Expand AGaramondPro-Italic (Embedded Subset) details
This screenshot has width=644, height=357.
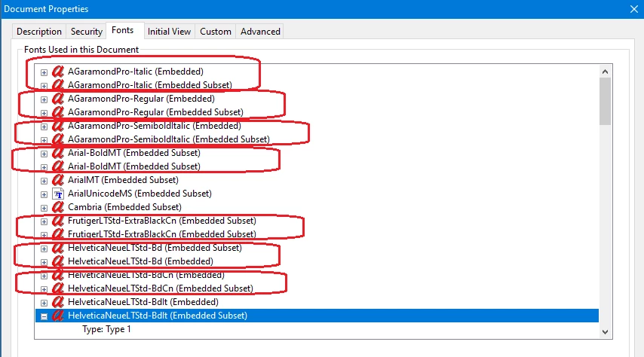point(44,86)
